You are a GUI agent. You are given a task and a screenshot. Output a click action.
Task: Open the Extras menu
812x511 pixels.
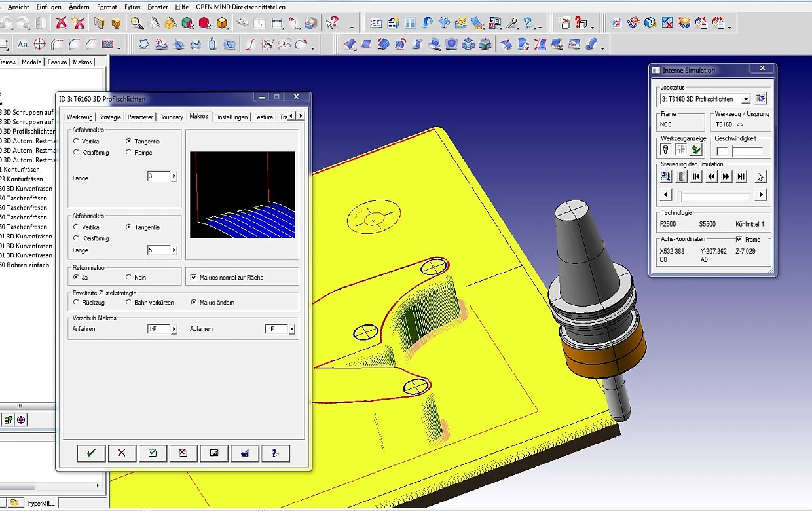(x=132, y=7)
